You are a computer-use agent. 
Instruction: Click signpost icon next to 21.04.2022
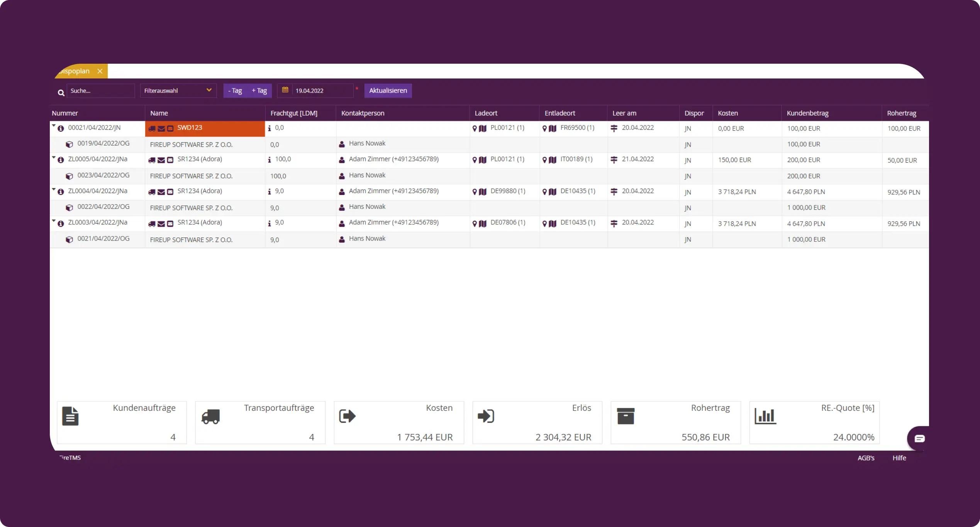pos(614,160)
